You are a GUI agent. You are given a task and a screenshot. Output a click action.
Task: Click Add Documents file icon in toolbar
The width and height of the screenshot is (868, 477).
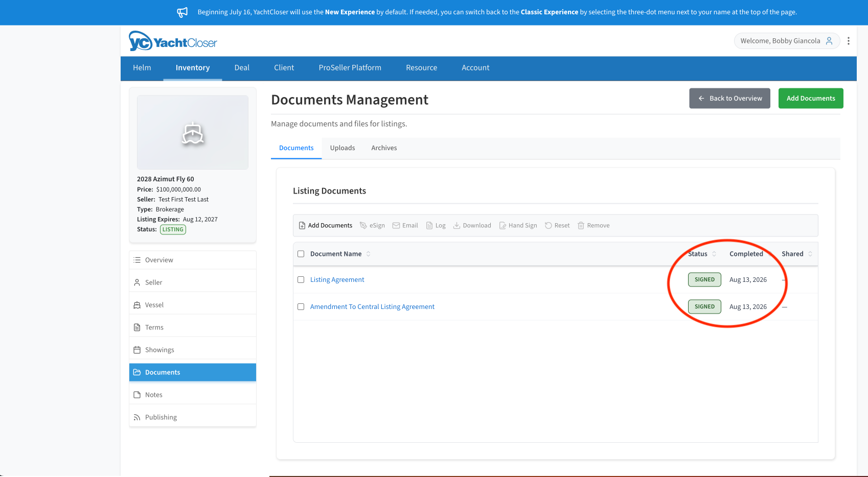click(302, 225)
